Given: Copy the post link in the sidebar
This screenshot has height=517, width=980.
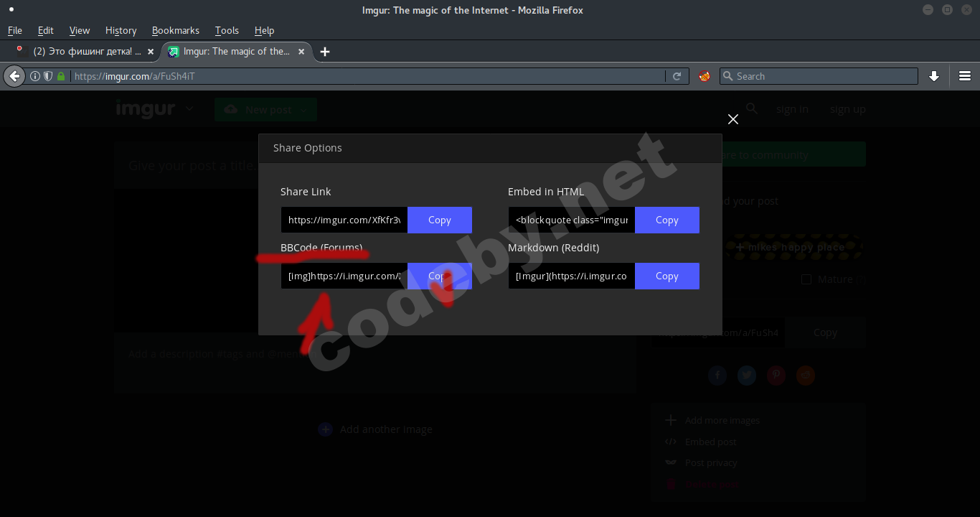Looking at the screenshot, I should (825, 332).
